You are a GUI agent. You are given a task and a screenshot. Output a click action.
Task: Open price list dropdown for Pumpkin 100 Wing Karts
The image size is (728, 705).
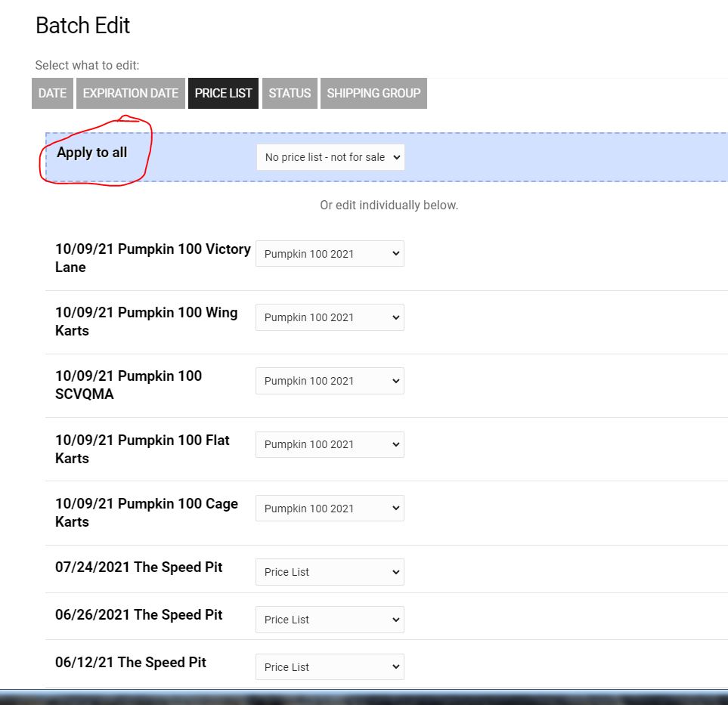(x=330, y=317)
